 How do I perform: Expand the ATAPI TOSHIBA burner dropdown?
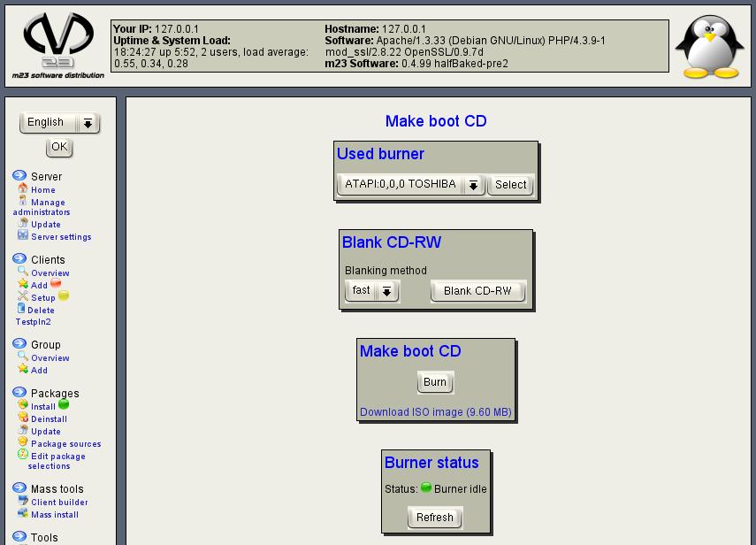(x=411, y=185)
